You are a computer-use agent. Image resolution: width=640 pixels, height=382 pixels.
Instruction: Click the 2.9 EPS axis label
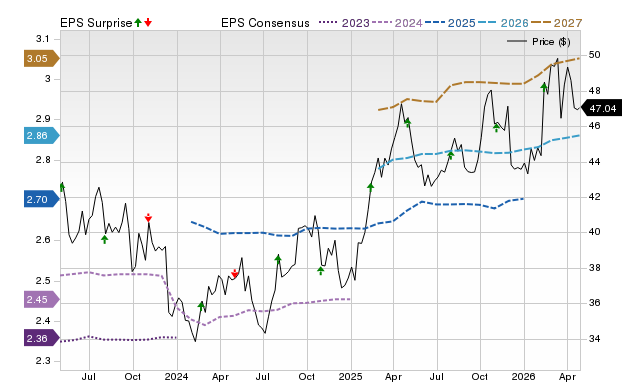(x=43, y=119)
